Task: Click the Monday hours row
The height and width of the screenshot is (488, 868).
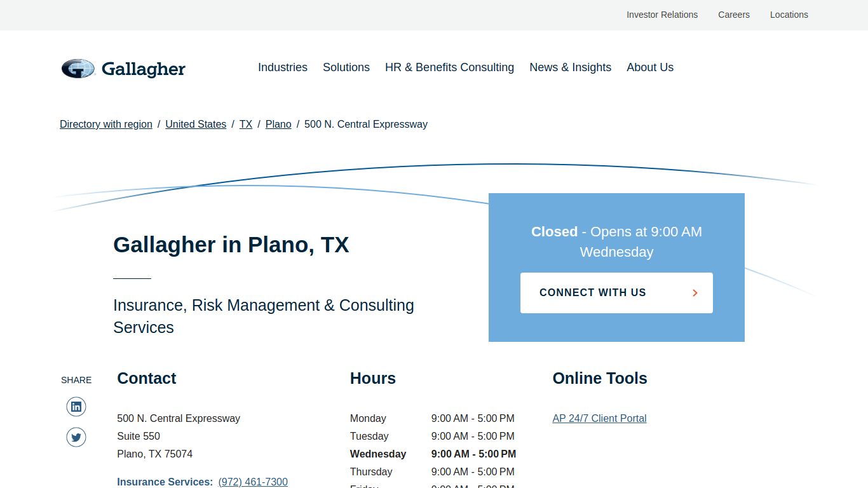Action: coord(432,419)
